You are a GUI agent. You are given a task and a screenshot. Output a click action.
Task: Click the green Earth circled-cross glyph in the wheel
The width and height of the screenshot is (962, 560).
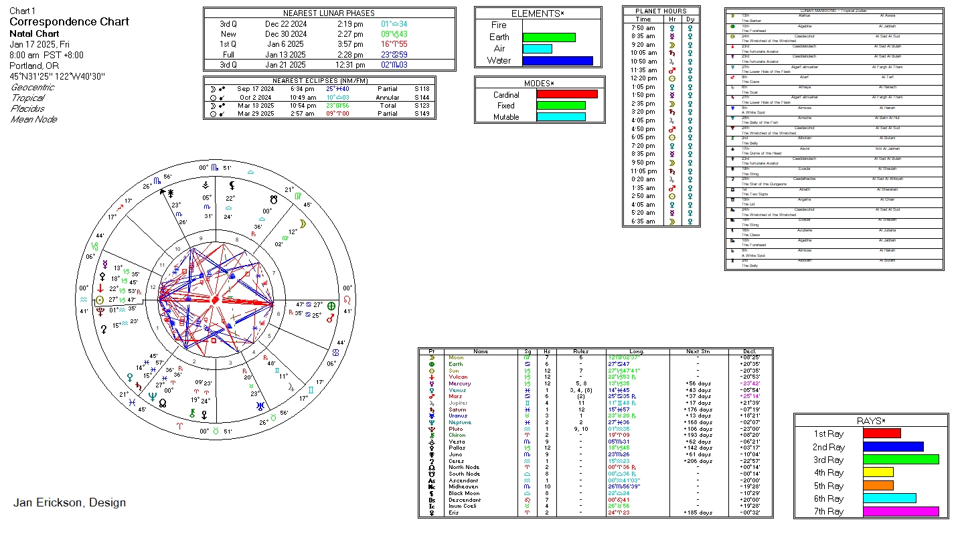[x=331, y=305]
